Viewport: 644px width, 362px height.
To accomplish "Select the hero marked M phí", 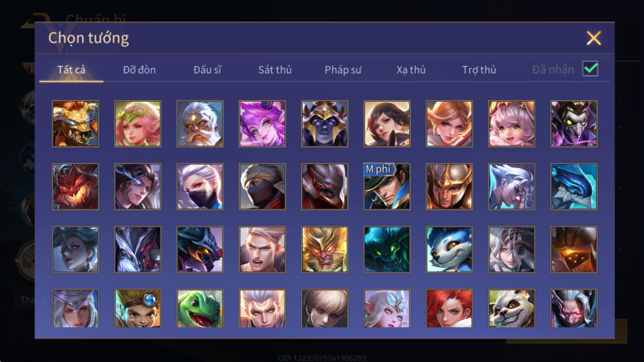I will [387, 186].
